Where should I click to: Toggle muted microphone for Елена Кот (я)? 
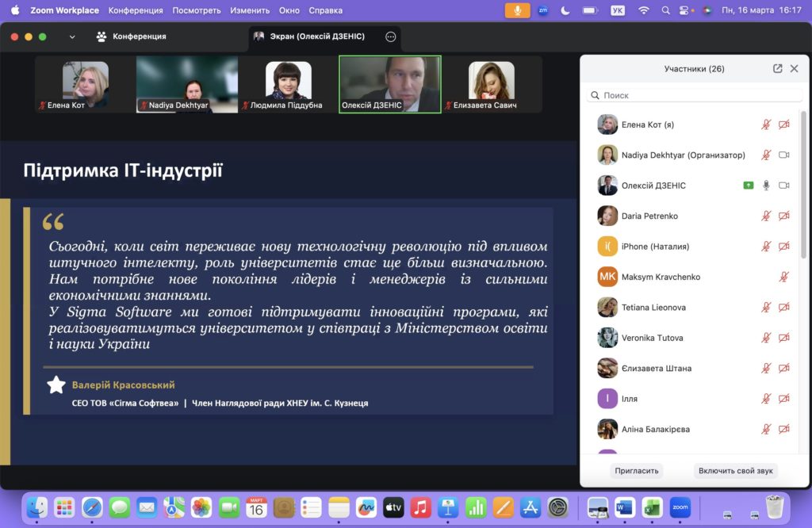pos(766,124)
